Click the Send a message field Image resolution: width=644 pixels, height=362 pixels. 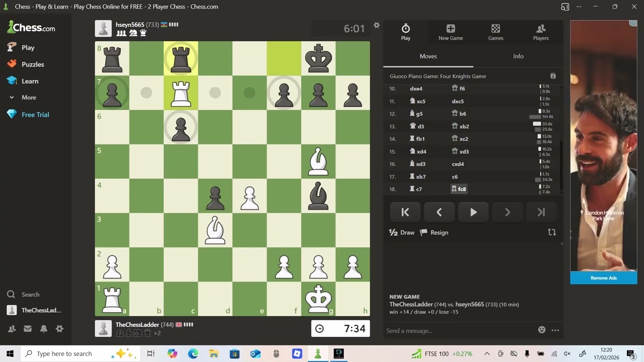459,330
